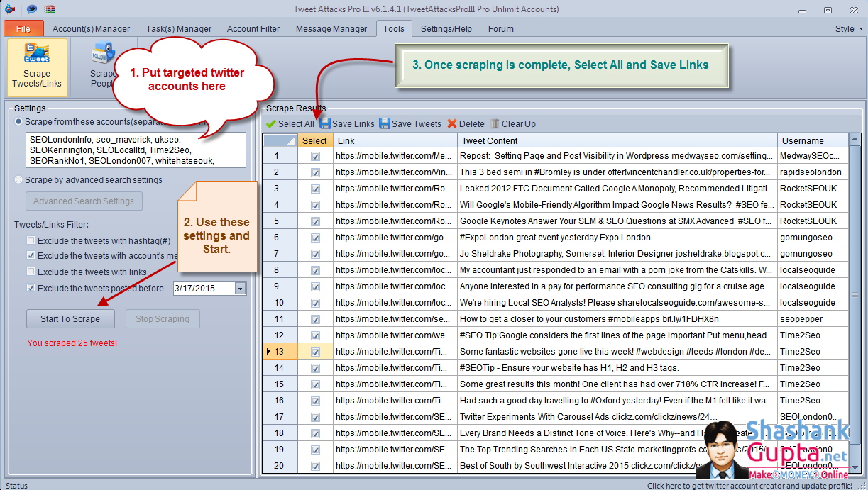Save Links of scraped results

pyautogui.click(x=347, y=123)
